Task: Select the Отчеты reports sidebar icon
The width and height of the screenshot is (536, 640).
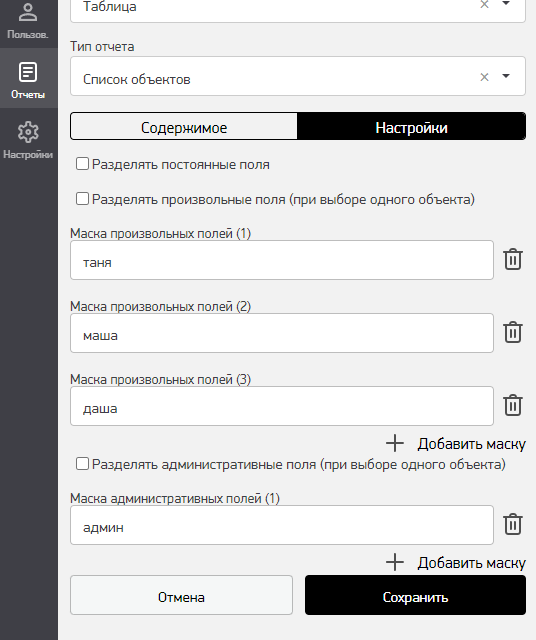Action: [x=28, y=79]
